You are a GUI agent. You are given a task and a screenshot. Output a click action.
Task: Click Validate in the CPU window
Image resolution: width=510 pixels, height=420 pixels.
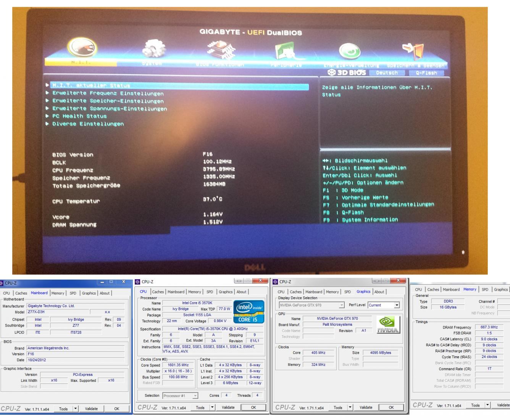[x=228, y=407]
